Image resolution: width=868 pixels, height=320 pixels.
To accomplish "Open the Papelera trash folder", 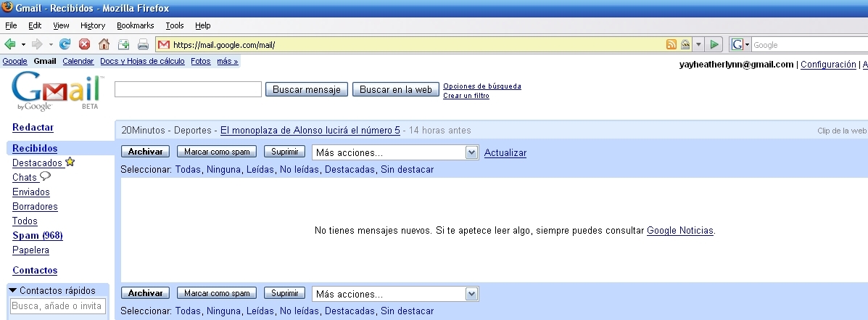I will pos(31,250).
